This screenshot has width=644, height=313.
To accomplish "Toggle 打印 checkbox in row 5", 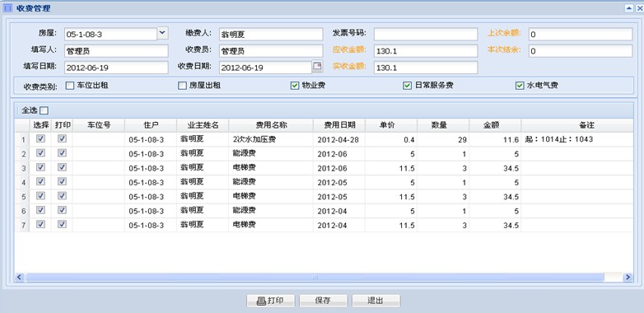I will tap(62, 196).
